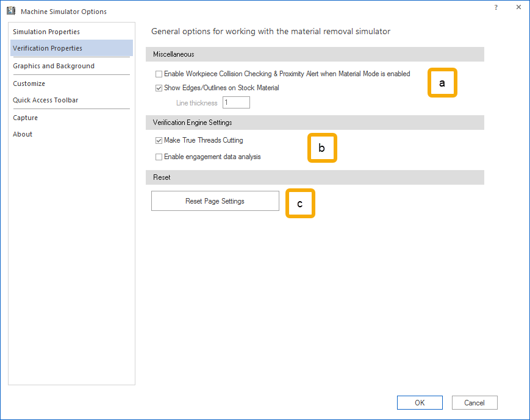Screen dimensions: 530x420
Task: Enable engagement data analysis checkbox
Action: [159, 157]
